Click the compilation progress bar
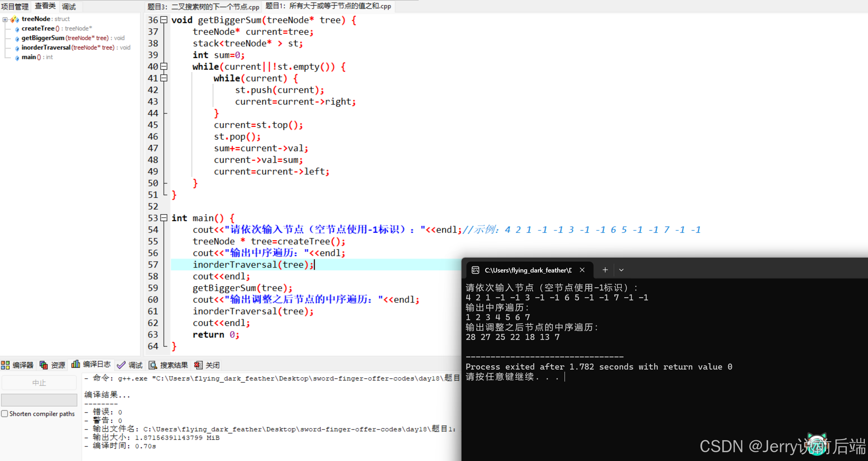This screenshot has width=868, height=461. pos(39,400)
